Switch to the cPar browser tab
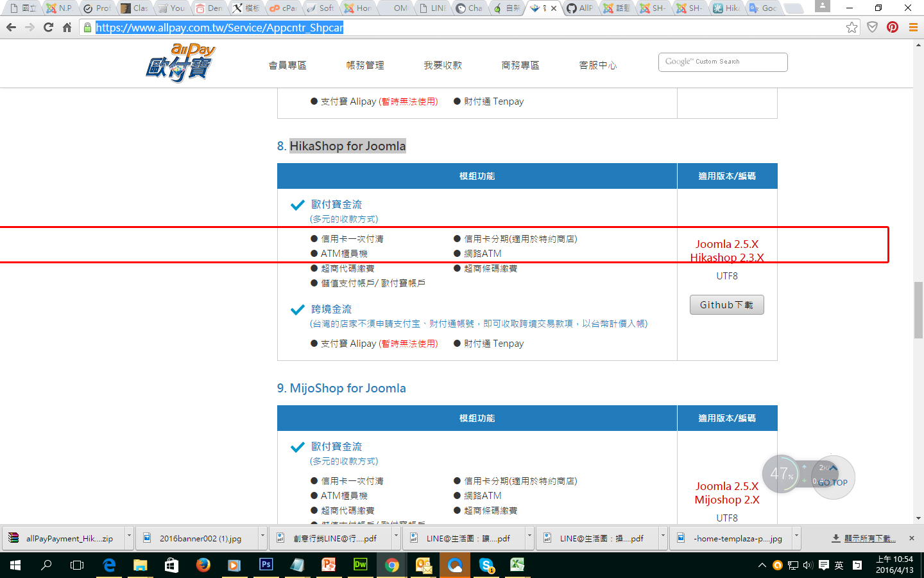The image size is (924, 578). 284,8
